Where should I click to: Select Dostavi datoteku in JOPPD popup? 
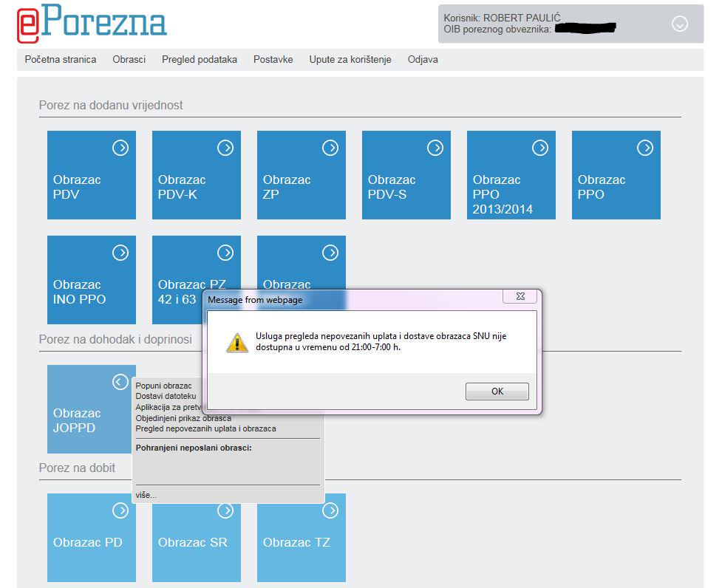pyautogui.click(x=166, y=396)
